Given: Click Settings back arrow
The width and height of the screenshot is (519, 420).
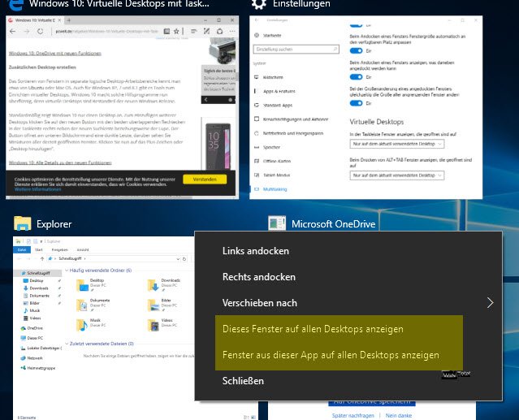Looking at the screenshot, I should [257, 19].
